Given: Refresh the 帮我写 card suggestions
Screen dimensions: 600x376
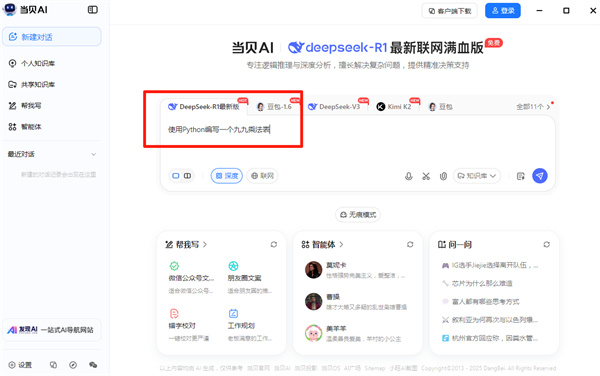Looking at the screenshot, I should click(274, 244).
